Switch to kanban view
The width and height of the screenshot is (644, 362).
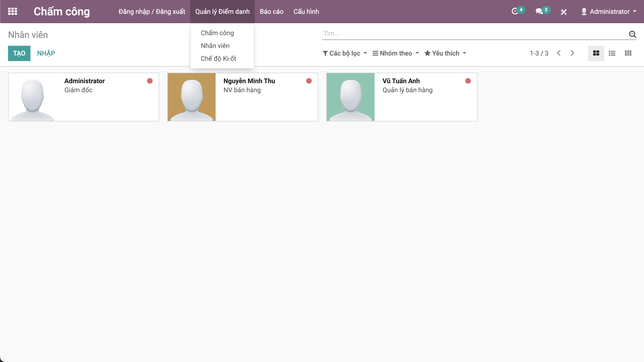(x=596, y=53)
